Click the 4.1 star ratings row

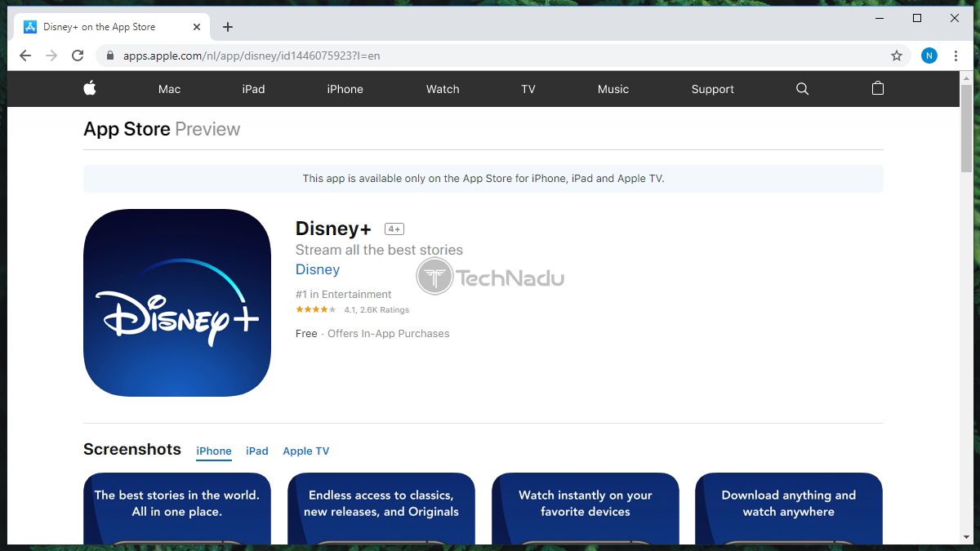[352, 310]
